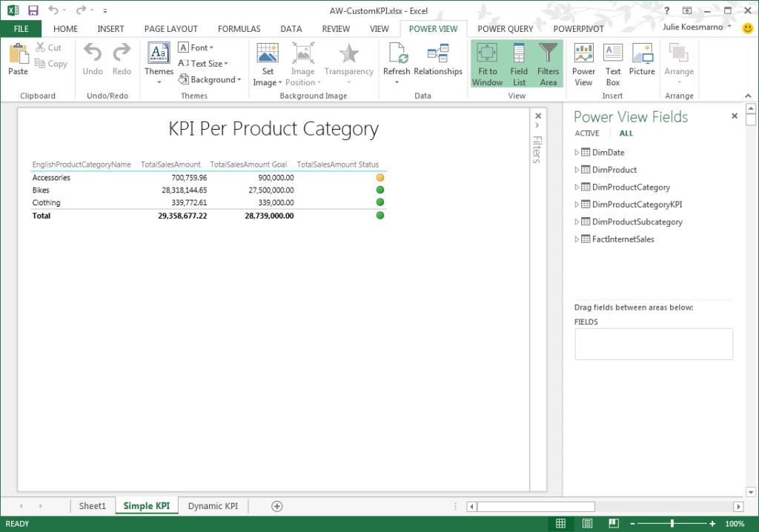Click the zoom in plus button

point(712,523)
